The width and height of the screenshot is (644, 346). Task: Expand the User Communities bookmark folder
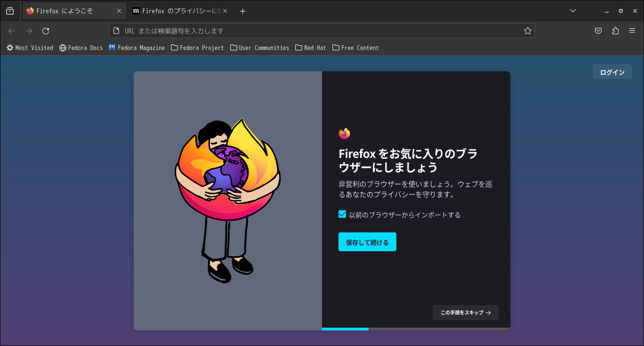(259, 48)
